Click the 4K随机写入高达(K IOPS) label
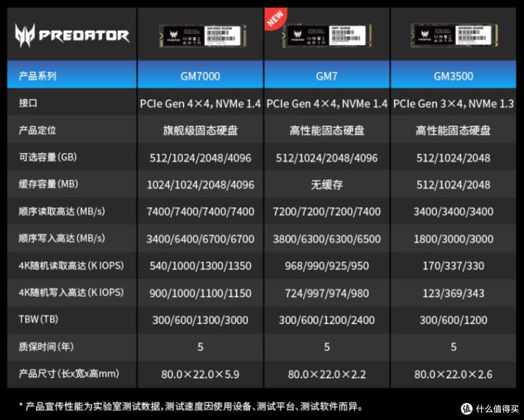The height and width of the screenshot is (420, 524). pos(71,292)
